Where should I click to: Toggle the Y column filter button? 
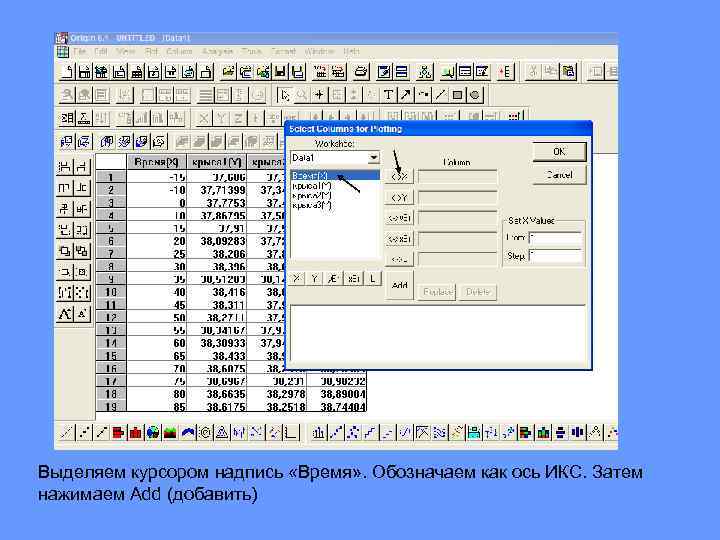(x=315, y=278)
